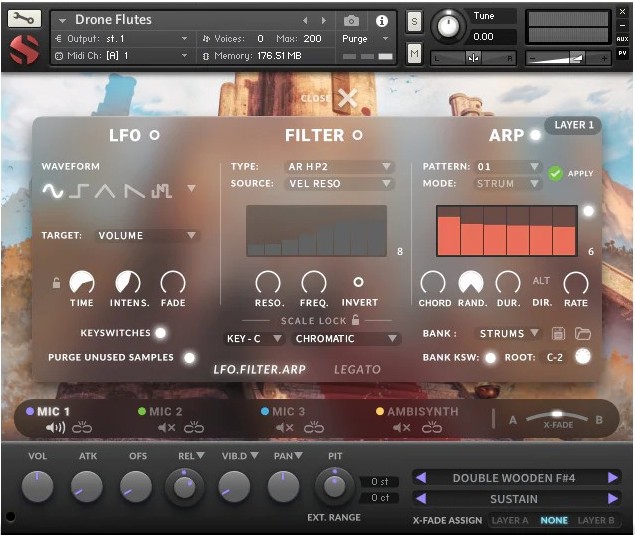Select the sine LFO waveform
This screenshot has width=635, height=535.
tap(53, 191)
